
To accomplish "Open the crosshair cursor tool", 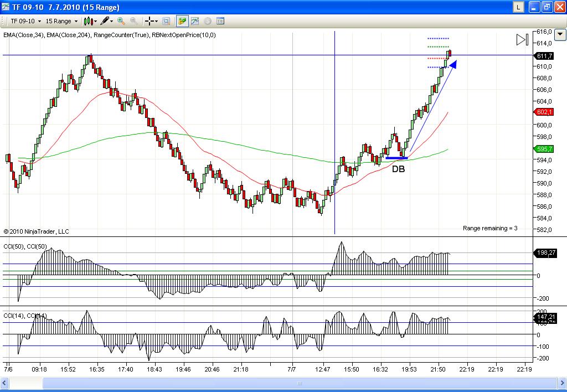I will [151, 21].
